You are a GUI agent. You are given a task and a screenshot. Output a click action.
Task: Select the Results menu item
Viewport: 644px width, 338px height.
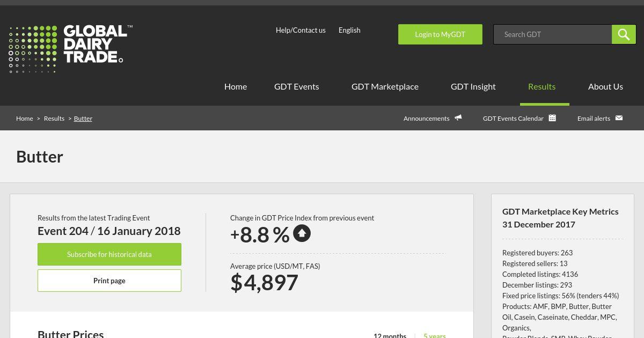pos(541,86)
